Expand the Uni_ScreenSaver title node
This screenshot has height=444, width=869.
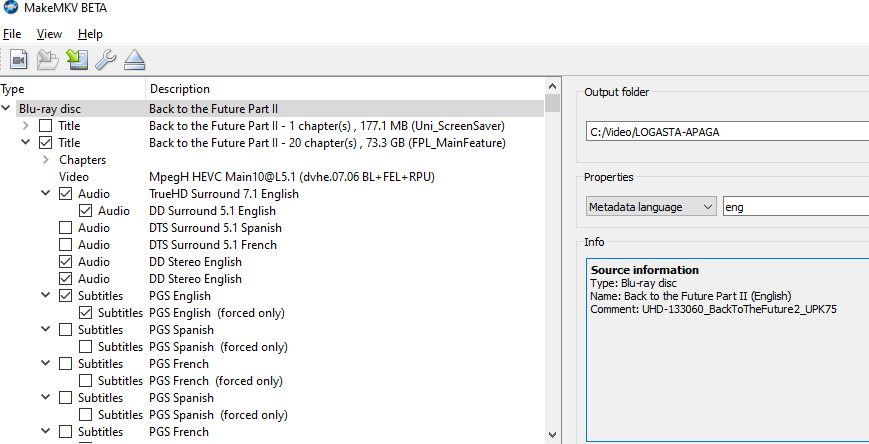click(x=25, y=126)
